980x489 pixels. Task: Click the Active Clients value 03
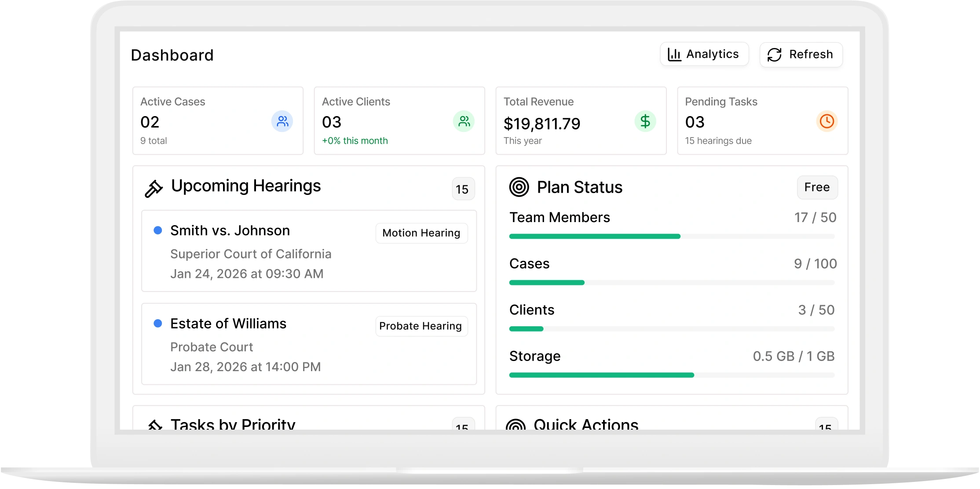coord(332,122)
